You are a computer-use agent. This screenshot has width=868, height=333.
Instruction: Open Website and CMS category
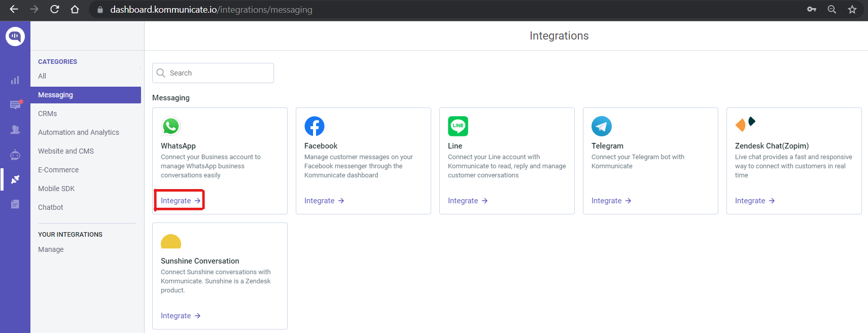pos(66,151)
